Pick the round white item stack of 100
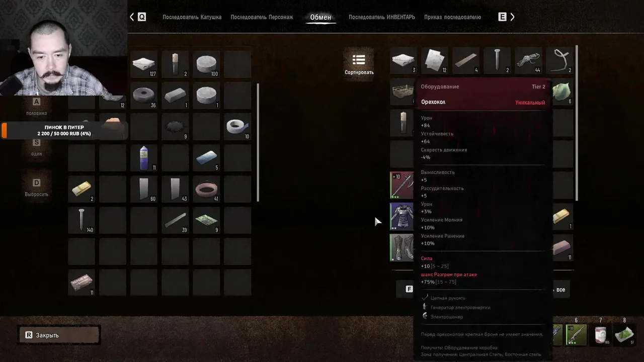 pyautogui.click(x=206, y=64)
